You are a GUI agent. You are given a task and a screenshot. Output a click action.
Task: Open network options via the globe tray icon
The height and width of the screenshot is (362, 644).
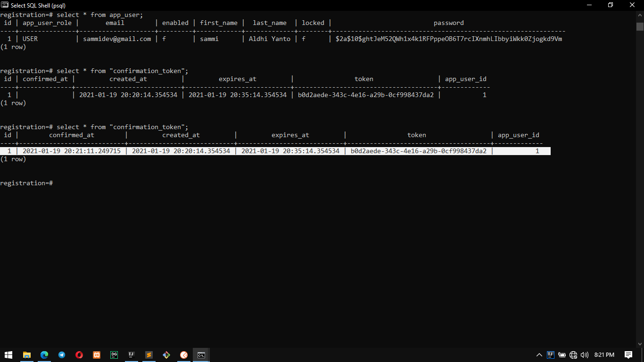[x=573, y=355]
